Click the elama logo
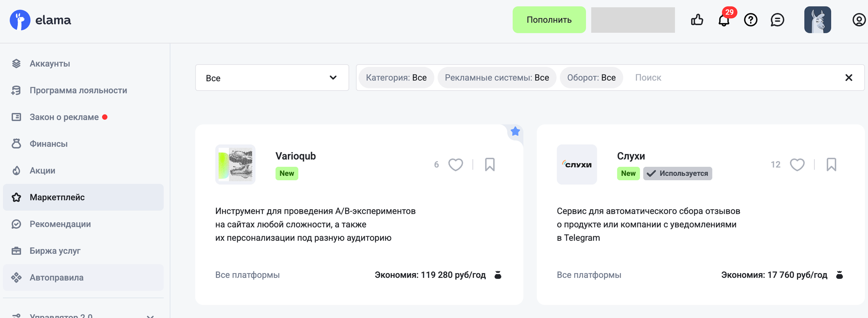This screenshot has width=868, height=318. click(x=40, y=20)
